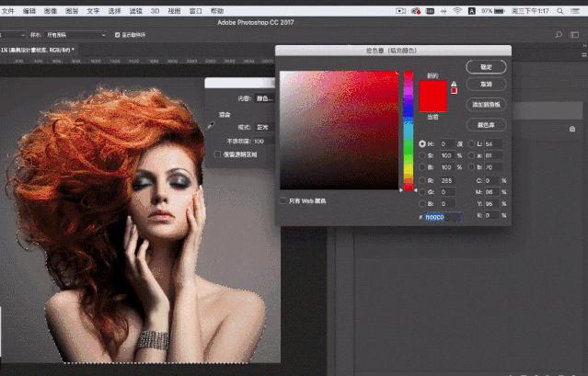Select the Lab a radio button
Image resolution: width=588 pixels, height=376 pixels.
(x=471, y=155)
